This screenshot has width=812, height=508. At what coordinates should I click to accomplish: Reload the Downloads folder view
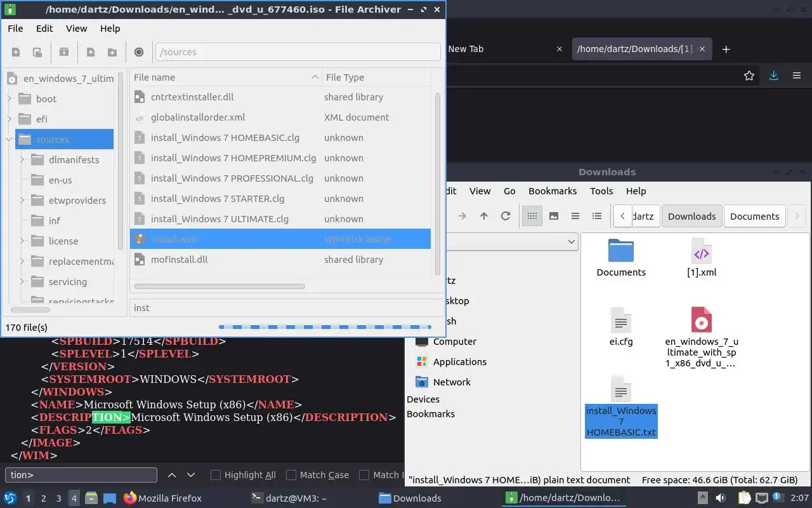click(506, 216)
